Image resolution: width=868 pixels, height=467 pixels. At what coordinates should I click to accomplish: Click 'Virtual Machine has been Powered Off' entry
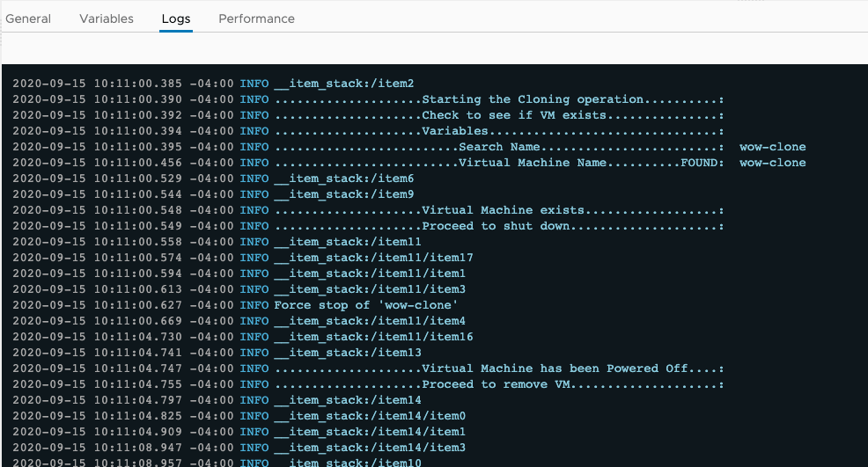point(499,368)
